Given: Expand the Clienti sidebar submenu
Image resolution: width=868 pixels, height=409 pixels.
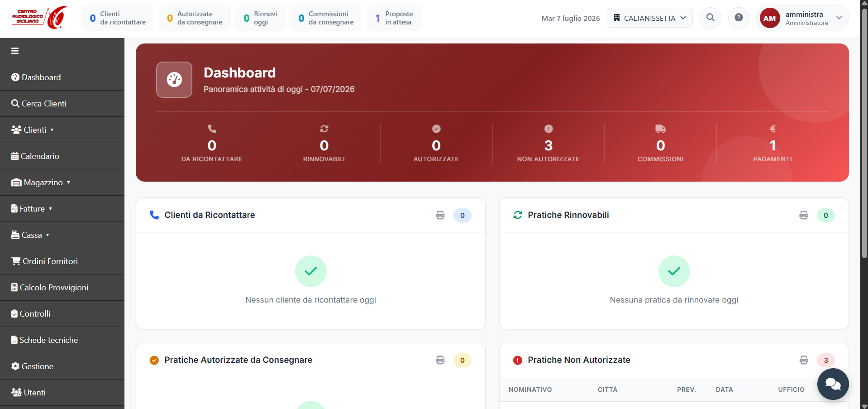Looking at the screenshot, I should [x=62, y=130].
